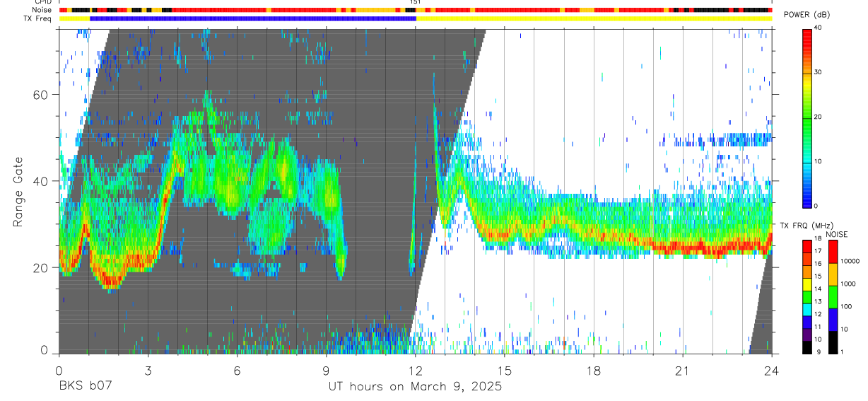Click the POWER (dB) gradient color bar

point(807,117)
